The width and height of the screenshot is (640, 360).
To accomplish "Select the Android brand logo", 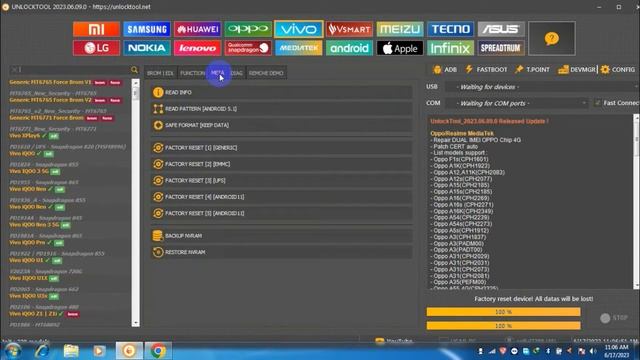I will (x=349, y=48).
